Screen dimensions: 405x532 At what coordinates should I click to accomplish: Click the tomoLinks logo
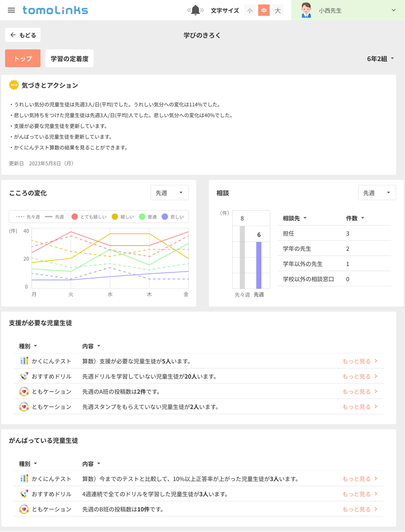point(55,10)
